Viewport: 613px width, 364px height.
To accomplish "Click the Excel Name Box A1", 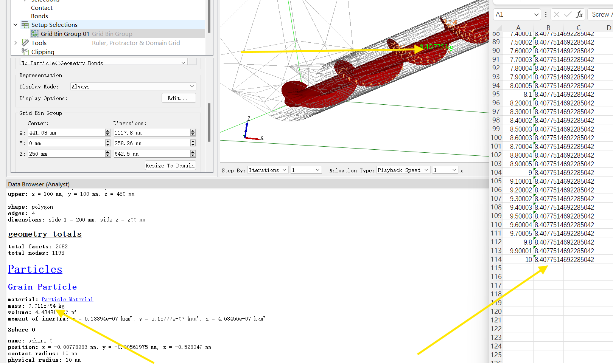I will point(513,14).
